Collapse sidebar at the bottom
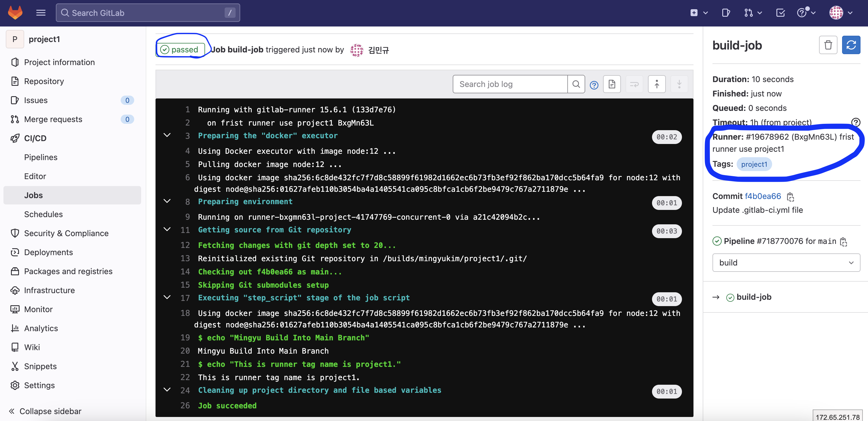 (x=45, y=411)
